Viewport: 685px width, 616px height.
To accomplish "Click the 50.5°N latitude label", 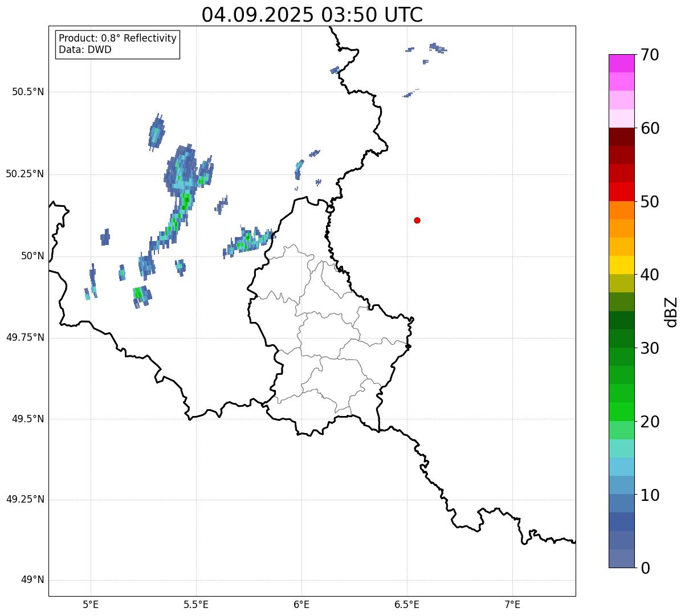I will (28, 92).
